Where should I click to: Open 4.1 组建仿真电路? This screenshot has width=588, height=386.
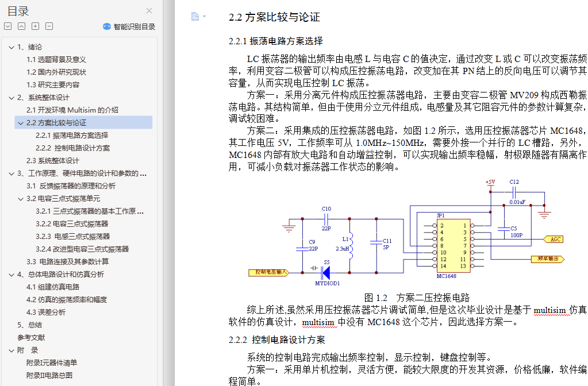[53, 287]
